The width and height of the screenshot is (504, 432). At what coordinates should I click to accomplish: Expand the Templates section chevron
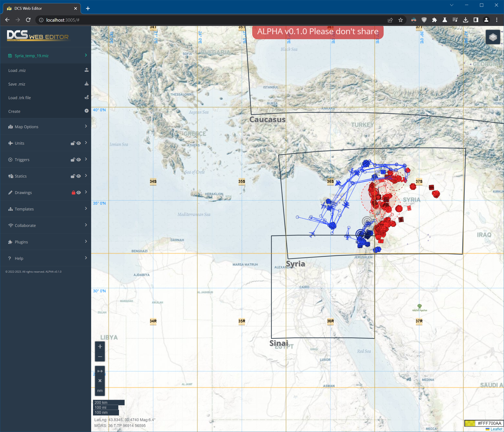86,209
